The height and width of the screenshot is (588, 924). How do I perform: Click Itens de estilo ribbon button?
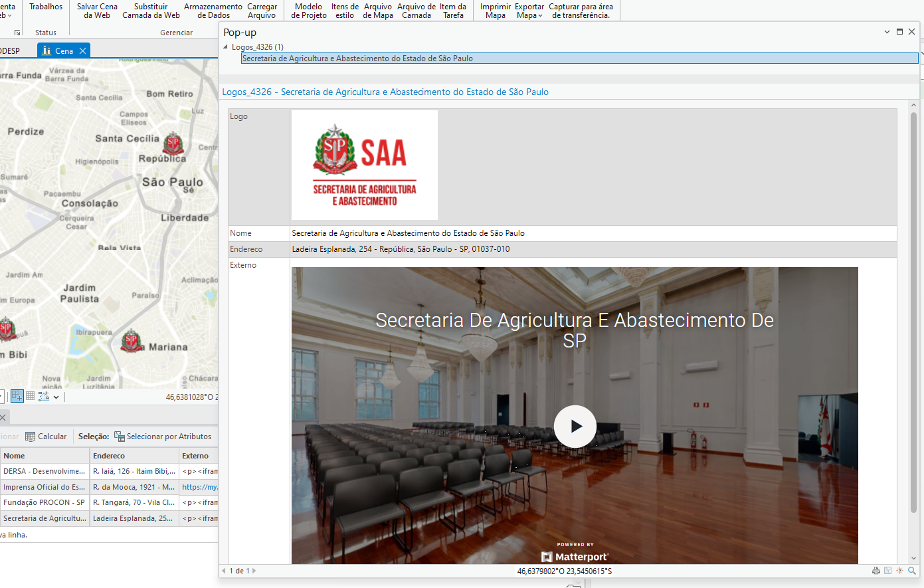click(x=345, y=11)
